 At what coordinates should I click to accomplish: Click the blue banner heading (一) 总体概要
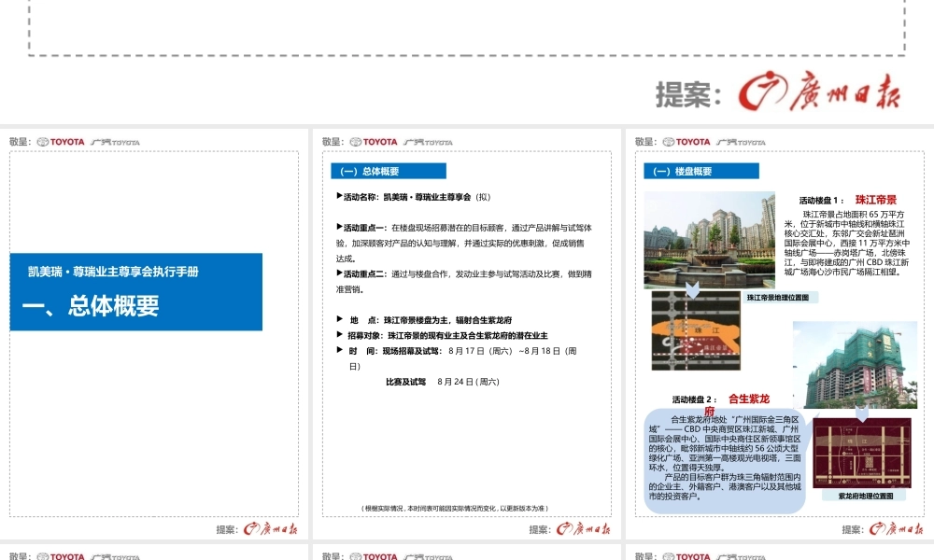click(x=389, y=171)
